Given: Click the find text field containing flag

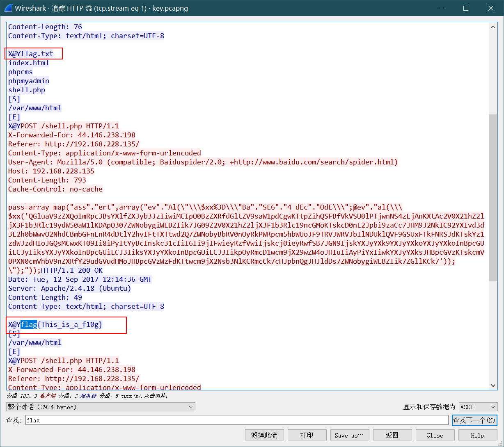Looking at the screenshot, I should pyautogui.click(x=237, y=420).
